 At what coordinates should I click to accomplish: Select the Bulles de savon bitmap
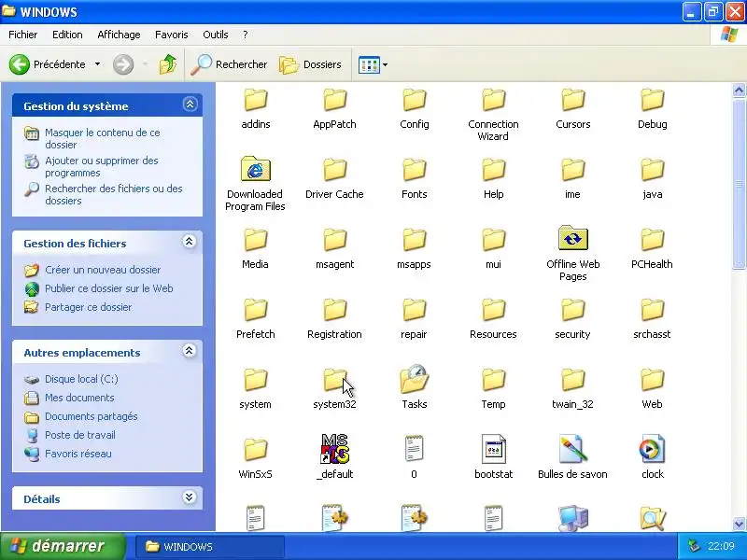tap(572, 456)
